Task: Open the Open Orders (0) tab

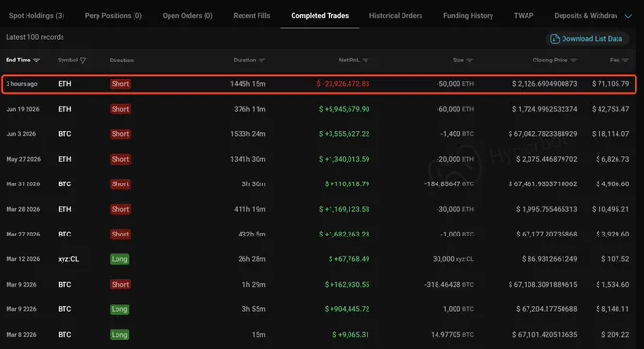Action: point(188,15)
